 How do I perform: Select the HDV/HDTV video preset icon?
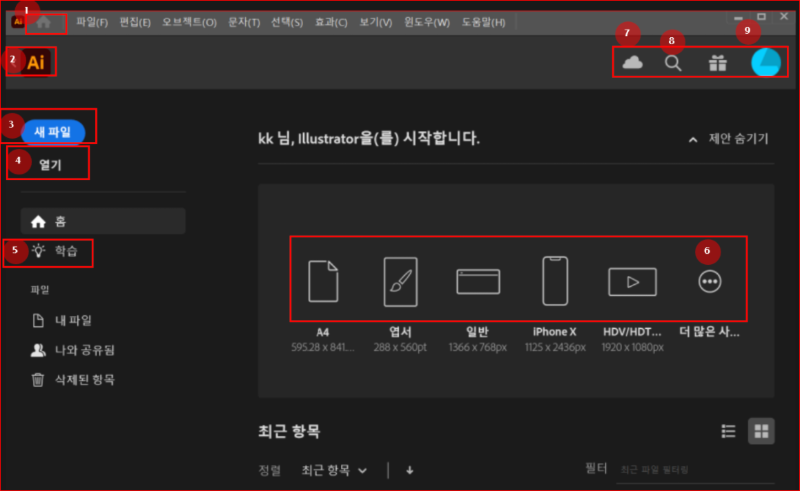(632, 282)
